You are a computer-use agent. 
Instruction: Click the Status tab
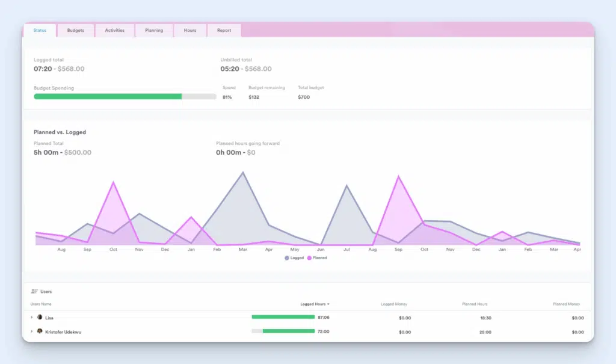click(40, 30)
